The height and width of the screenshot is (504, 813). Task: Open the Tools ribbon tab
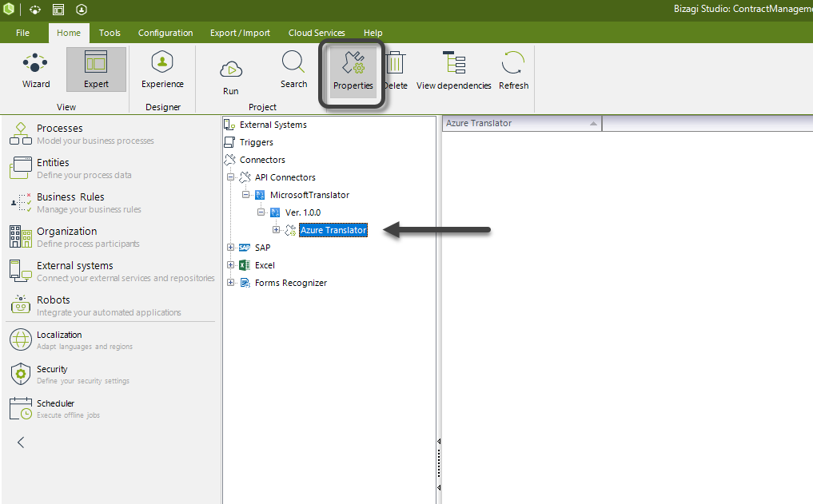pos(110,33)
